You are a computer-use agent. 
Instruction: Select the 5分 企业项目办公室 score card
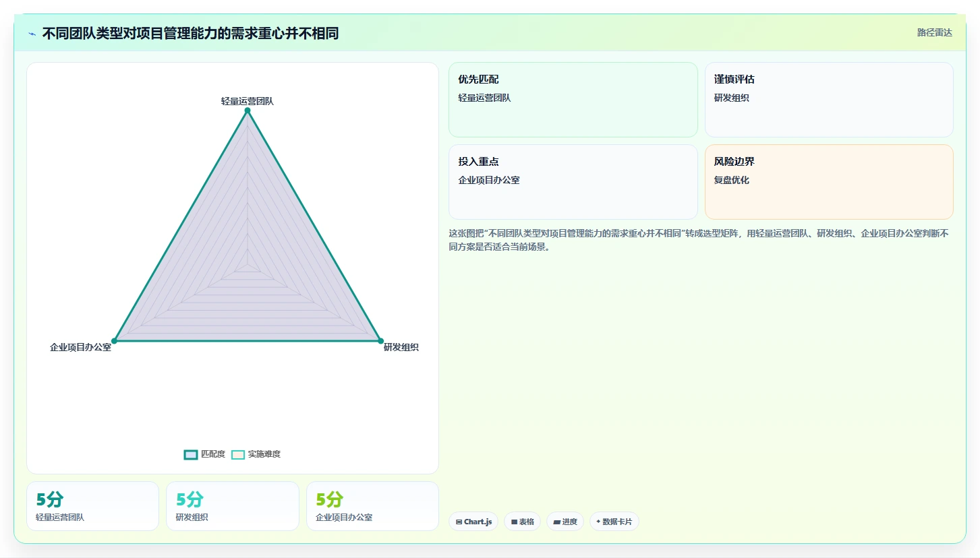coord(372,506)
